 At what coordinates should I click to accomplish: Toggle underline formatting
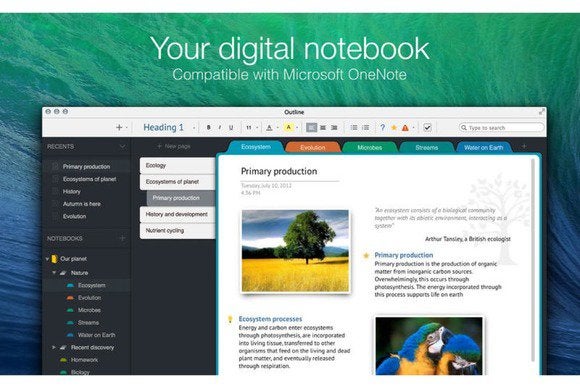(231, 128)
